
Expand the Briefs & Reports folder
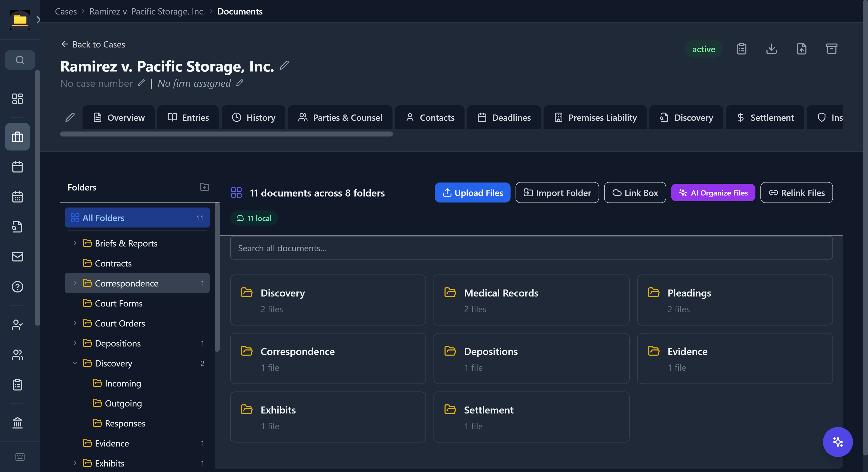[75, 243]
